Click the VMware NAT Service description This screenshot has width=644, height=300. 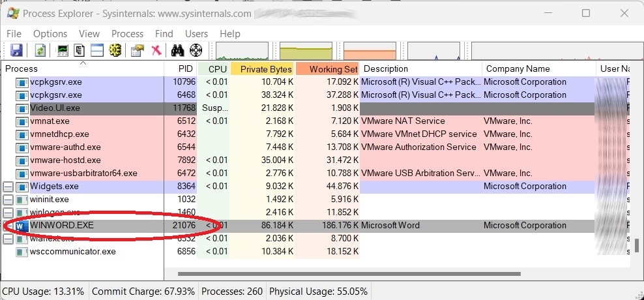403,121
